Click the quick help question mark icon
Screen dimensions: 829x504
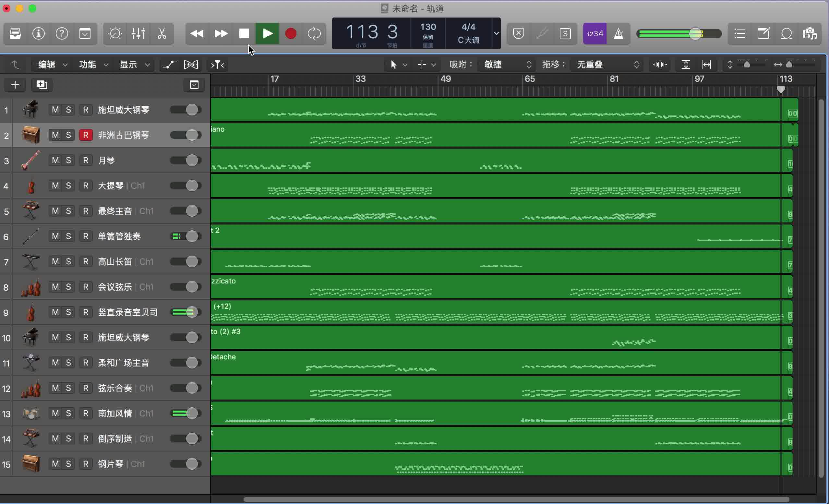[62, 33]
